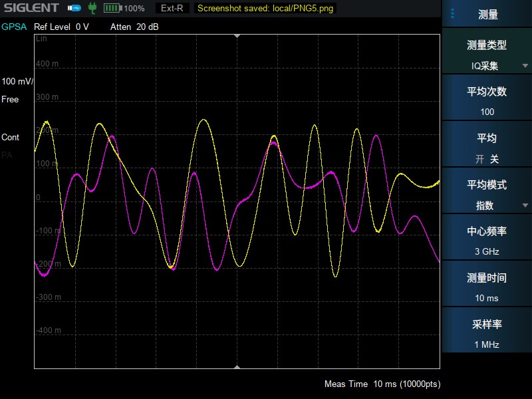This screenshot has width=532, height=399.
Task: Click the battery level indicator icon
Action: pos(112,8)
